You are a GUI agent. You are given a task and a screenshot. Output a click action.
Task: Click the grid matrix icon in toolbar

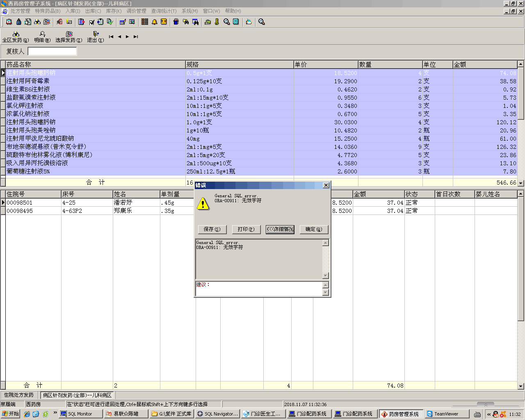[x=145, y=22]
